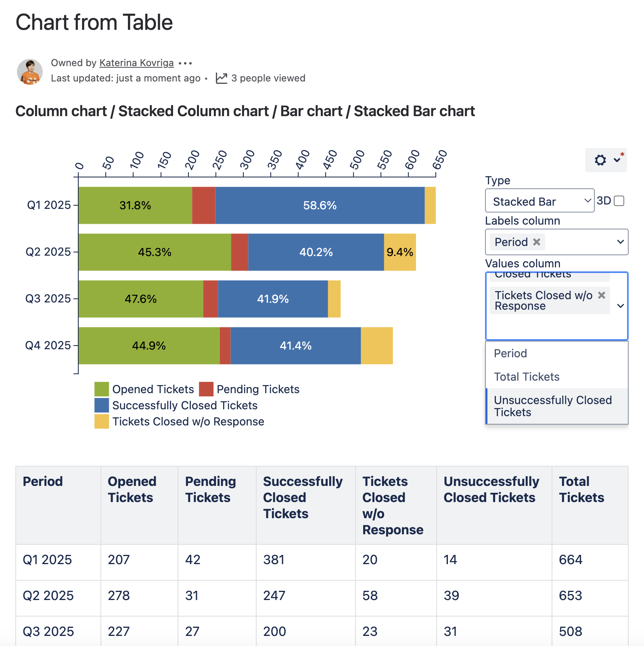
Task: Collapse the Values column dropdown chevron
Action: pyautogui.click(x=621, y=306)
